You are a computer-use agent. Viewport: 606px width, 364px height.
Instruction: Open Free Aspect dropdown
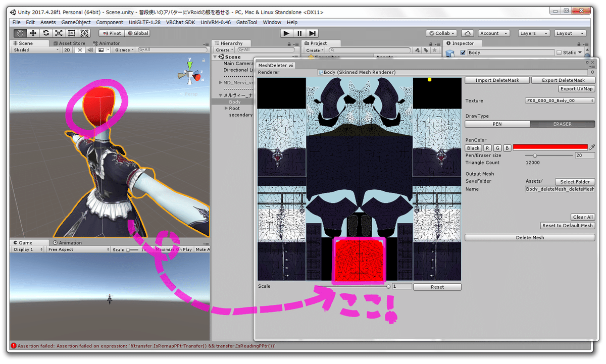coord(78,249)
